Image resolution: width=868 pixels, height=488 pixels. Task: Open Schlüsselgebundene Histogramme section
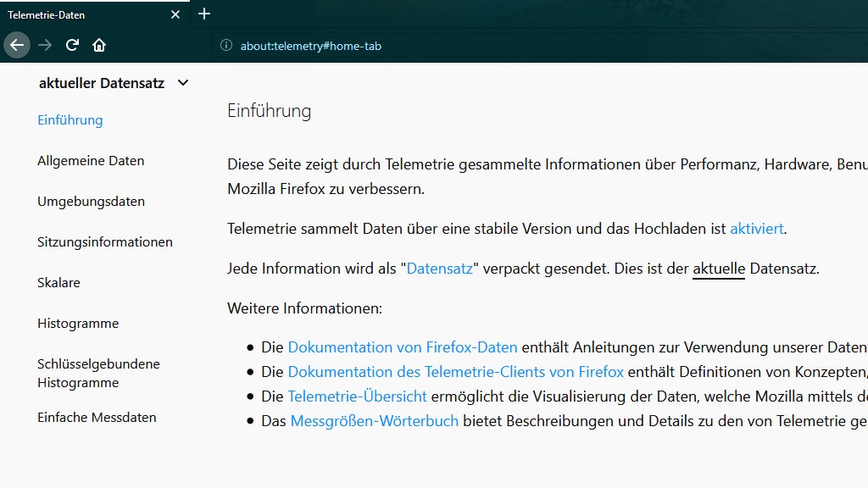pos(98,374)
